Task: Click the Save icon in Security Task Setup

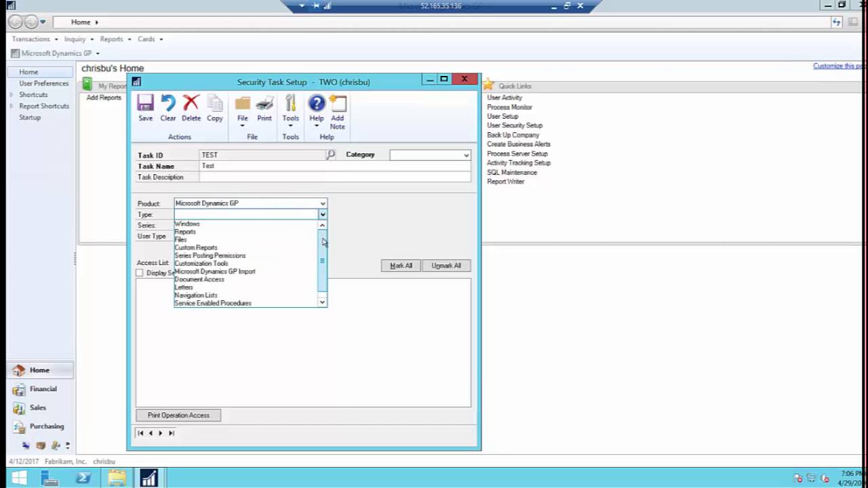Action: [x=145, y=103]
